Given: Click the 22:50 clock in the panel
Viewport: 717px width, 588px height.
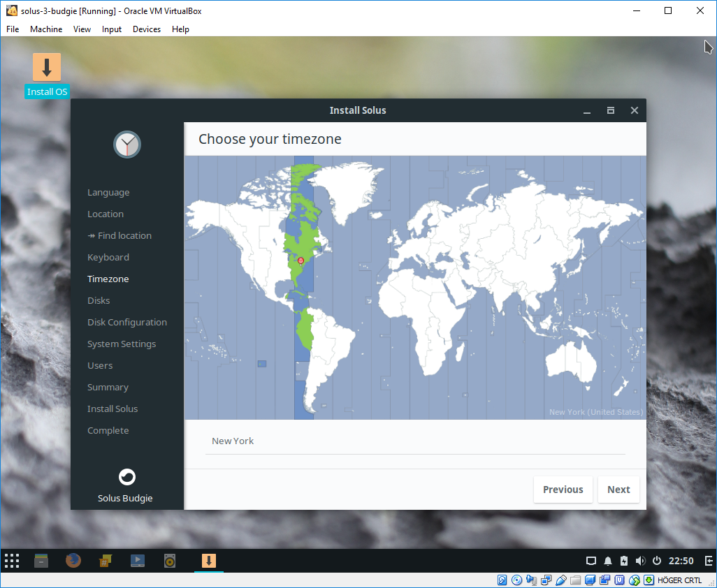Looking at the screenshot, I should (x=681, y=561).
